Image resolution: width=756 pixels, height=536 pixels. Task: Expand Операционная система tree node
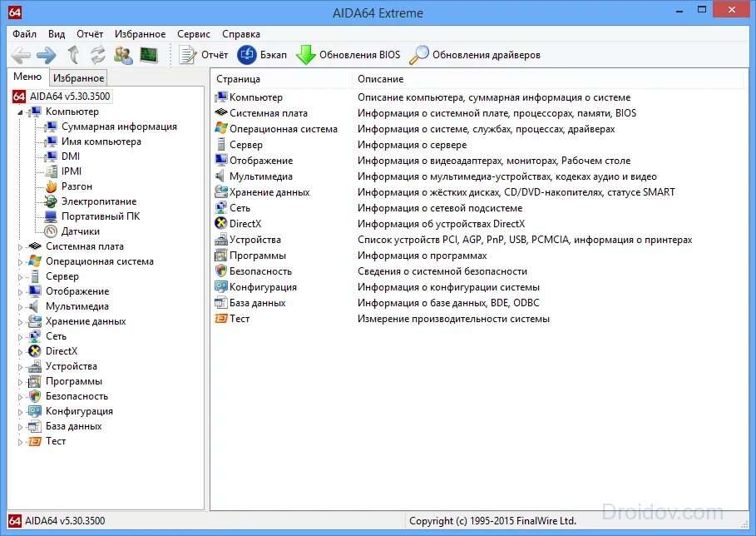pos(20,262)
